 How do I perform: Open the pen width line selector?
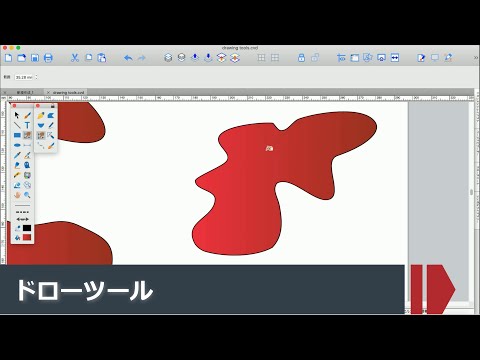(22, 205)
